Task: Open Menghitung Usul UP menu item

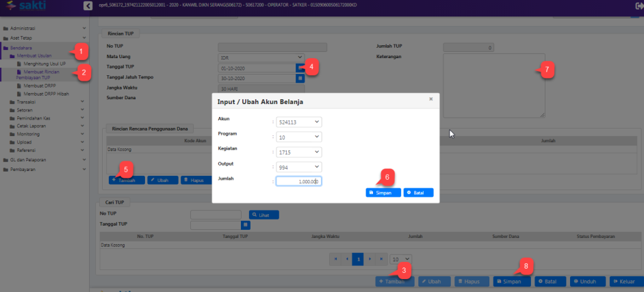Action: pyautogui.click(x=44, y=63)
